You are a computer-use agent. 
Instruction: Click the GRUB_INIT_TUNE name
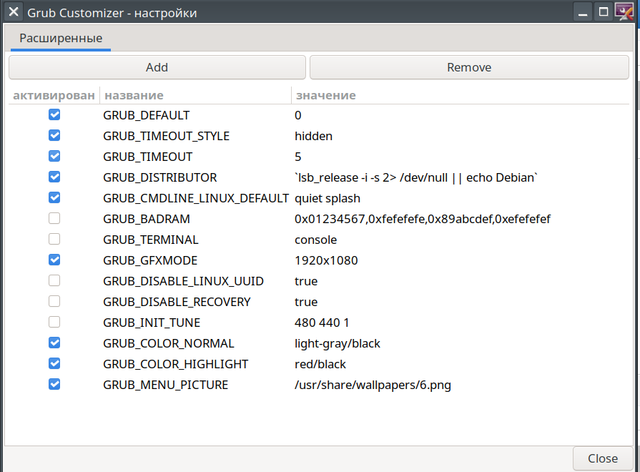[x=151, y=323]
